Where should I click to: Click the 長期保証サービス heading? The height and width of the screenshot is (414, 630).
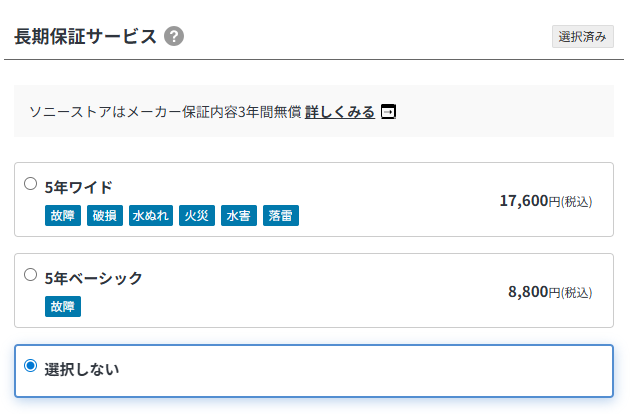pyautogui.click(x=85, y=37)
